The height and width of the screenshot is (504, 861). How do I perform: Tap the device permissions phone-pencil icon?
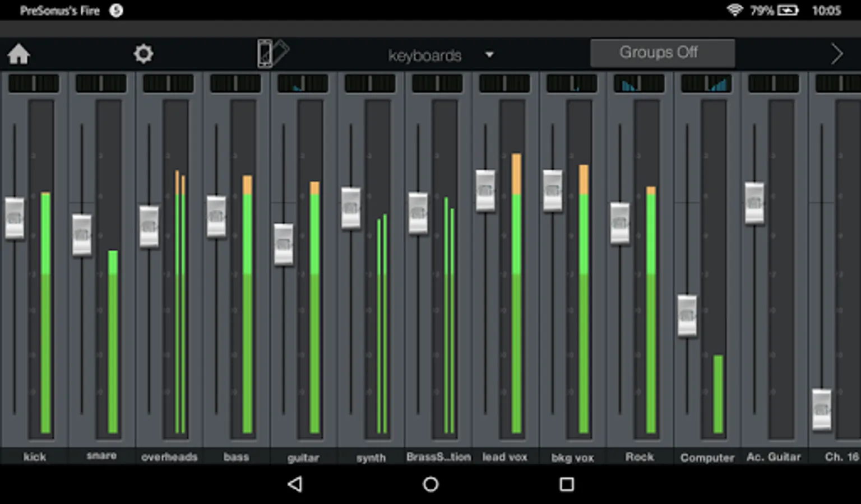(272, 54)
